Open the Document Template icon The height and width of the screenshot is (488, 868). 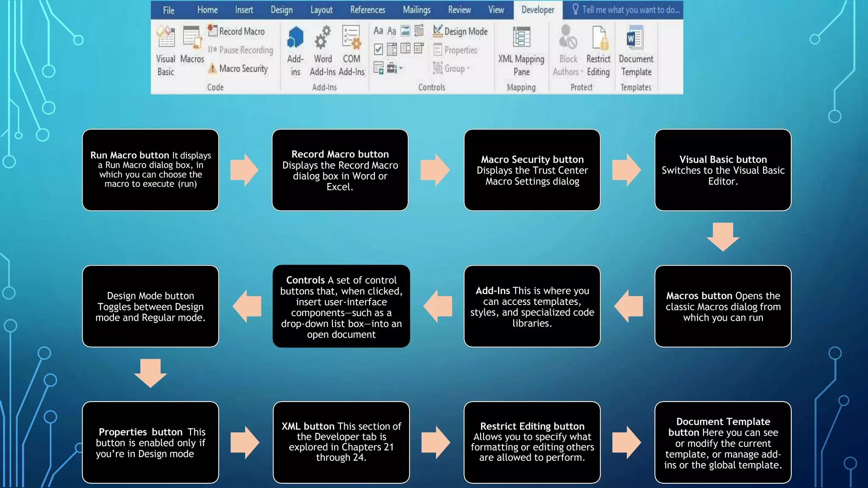pyautogui.click(x=636, y=38)
